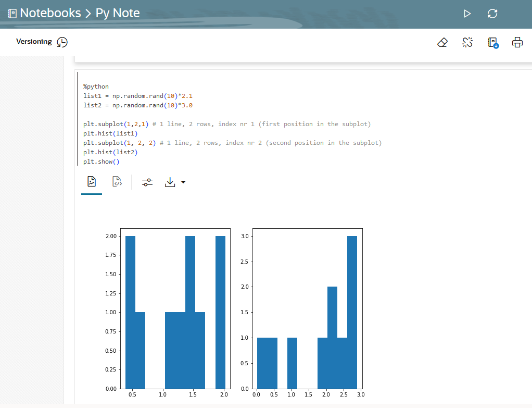Viewport: 532px width, 408px height.
Task: Download the output with download icon
Action: [x=170, y=182]
